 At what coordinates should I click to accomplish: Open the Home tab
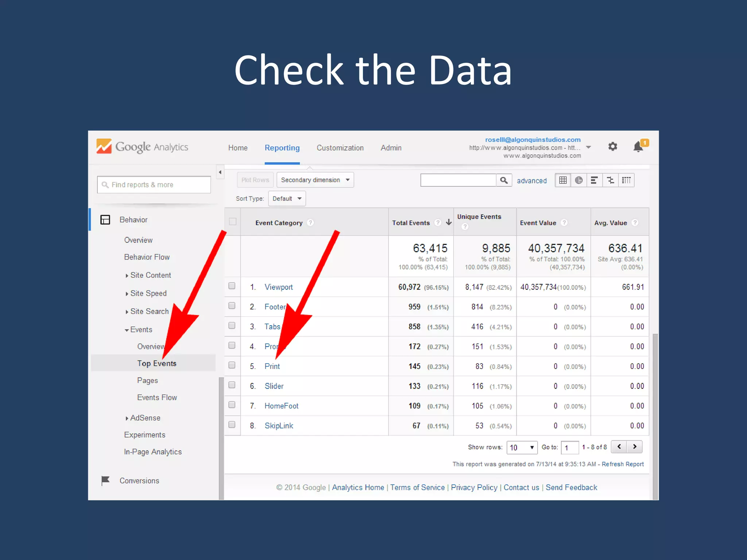click(x=238, y=148)
